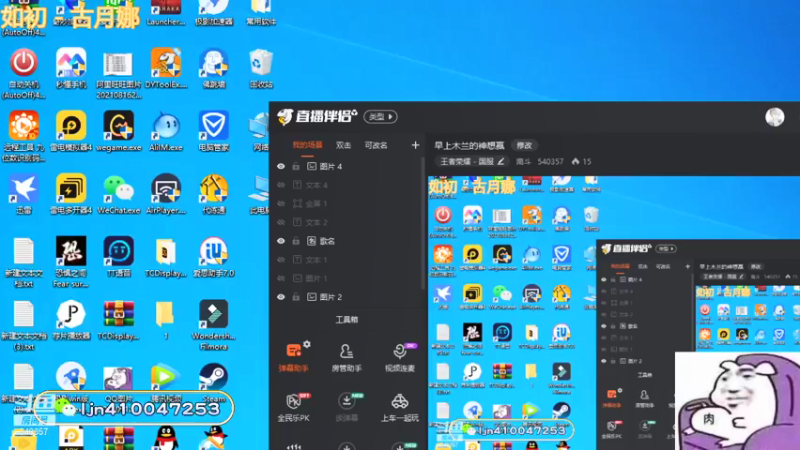
Task: Open 迅雷 desktop shortcut
Action: (23, 194)
